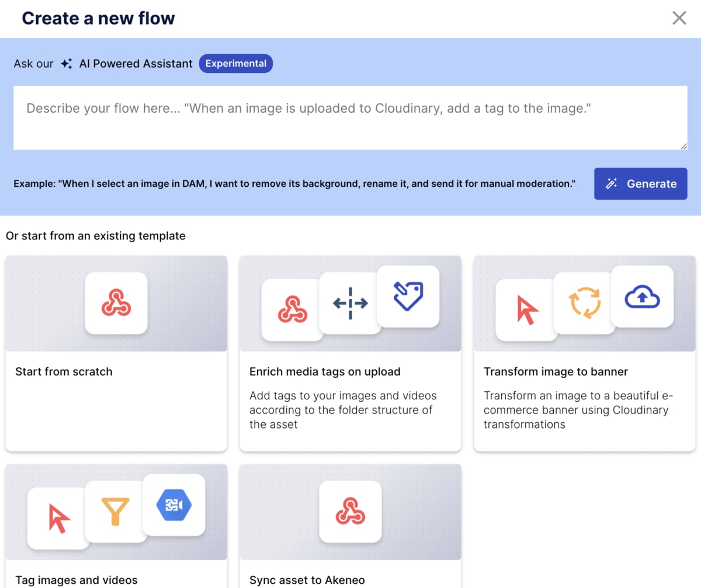Screen dimensions: 701x588
Task: Click the cursor icon on Transform image to banner card
Action: tap(525, 311)
